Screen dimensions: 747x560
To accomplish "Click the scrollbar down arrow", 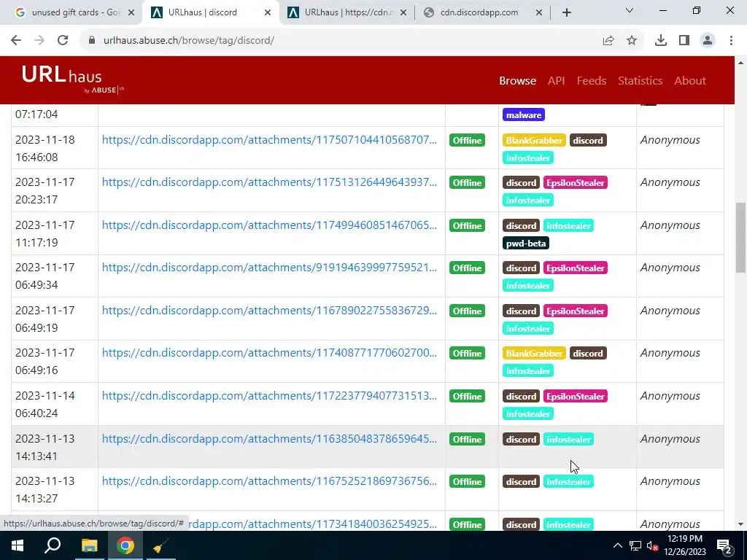I will pos(740,524).
